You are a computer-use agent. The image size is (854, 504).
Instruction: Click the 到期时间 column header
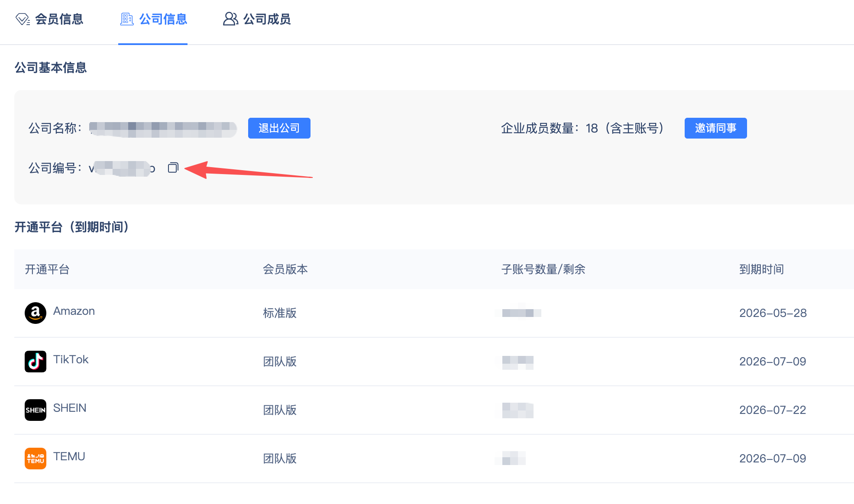(x=761, y=269)
